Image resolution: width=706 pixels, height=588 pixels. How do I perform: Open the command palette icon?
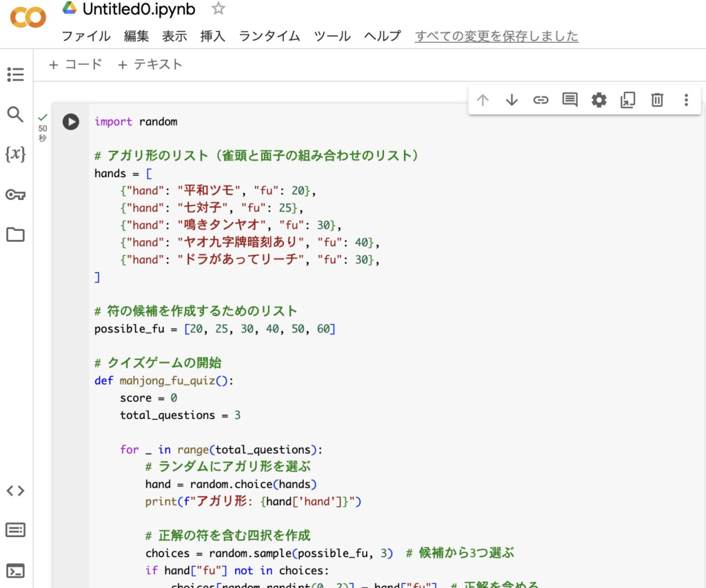[15, 530]
